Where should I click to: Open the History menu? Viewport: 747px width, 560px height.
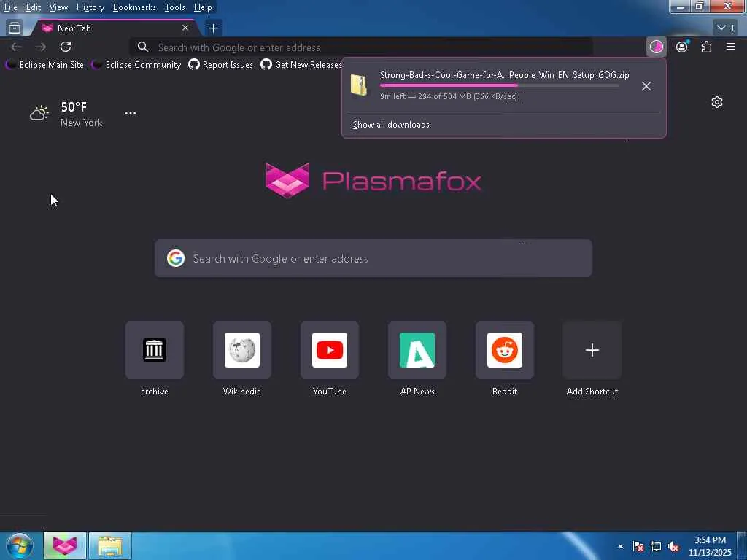coord(90,7)
